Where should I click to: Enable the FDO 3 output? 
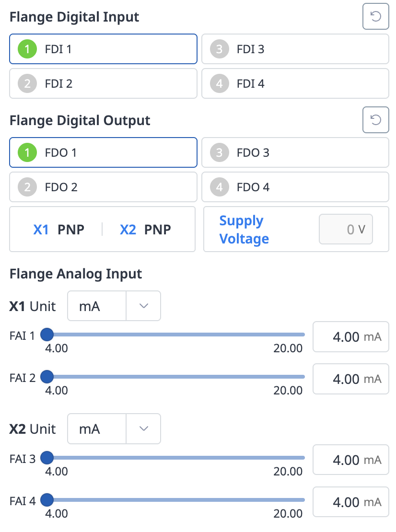click(x=295, y=152)
